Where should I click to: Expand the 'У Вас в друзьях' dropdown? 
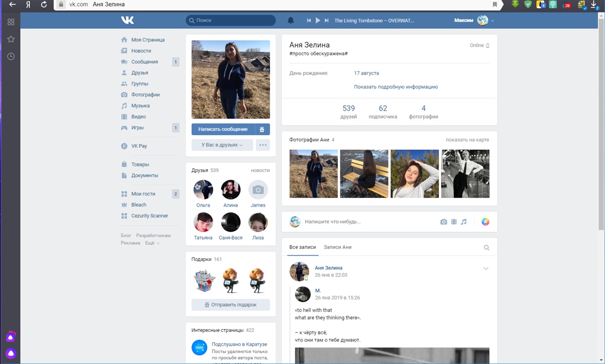pyautogui.click(x=222, y=145)
